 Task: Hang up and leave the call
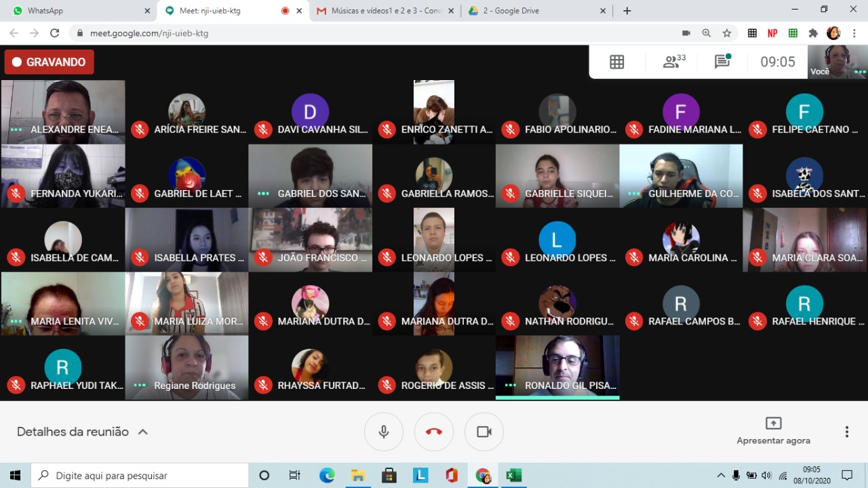click(434, 432)
